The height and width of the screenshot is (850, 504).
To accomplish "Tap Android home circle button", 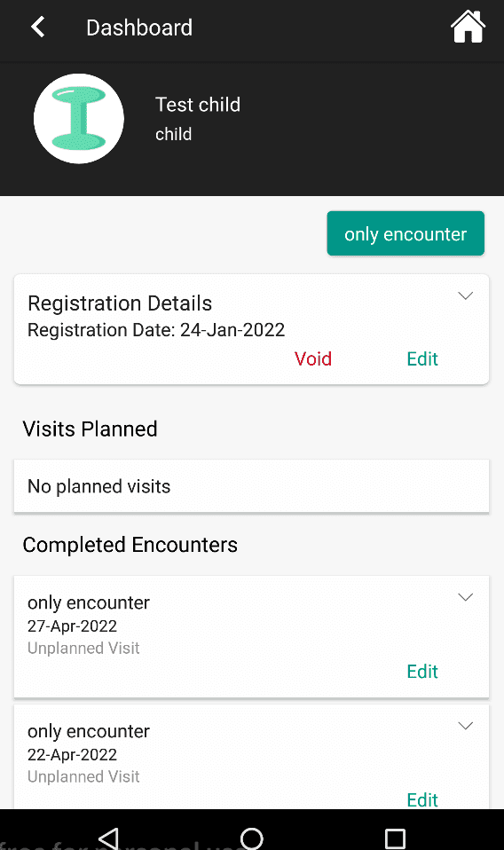I will pyautogui.click(x=251, y=838).
